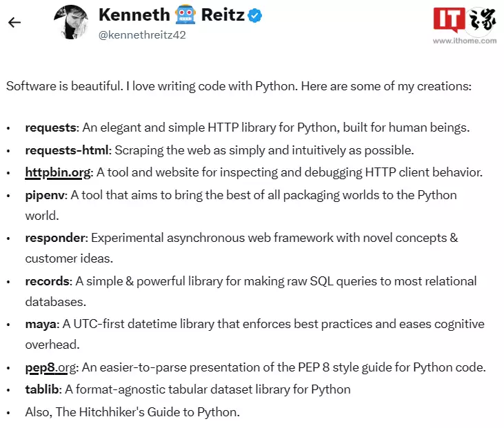Click the bold tablib name

click(42, 389)
